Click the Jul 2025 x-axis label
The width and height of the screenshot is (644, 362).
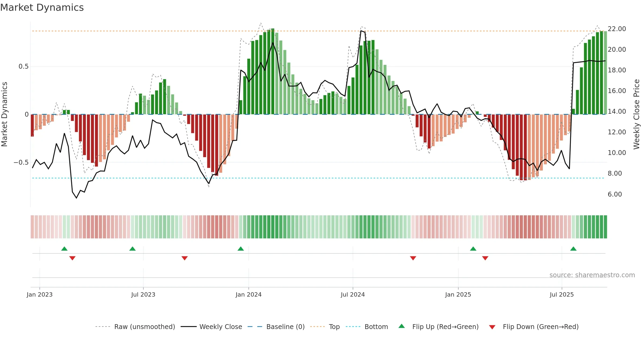coord(562,294)
